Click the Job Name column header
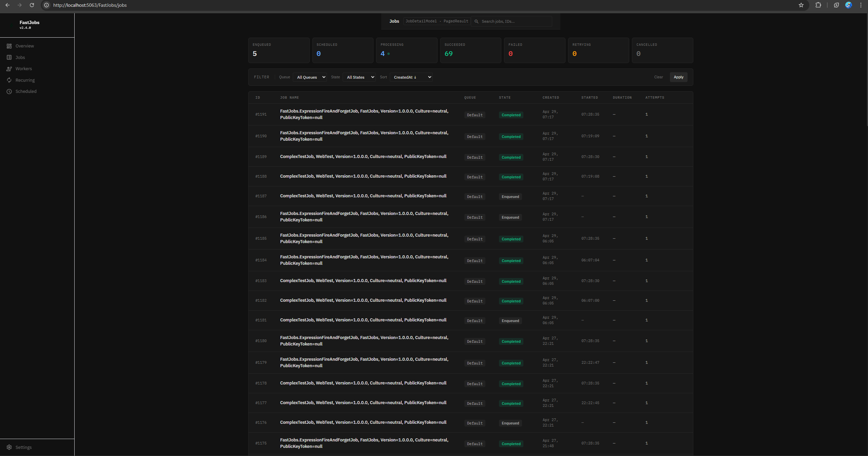 pyautogui.click(x=289, y=98)
